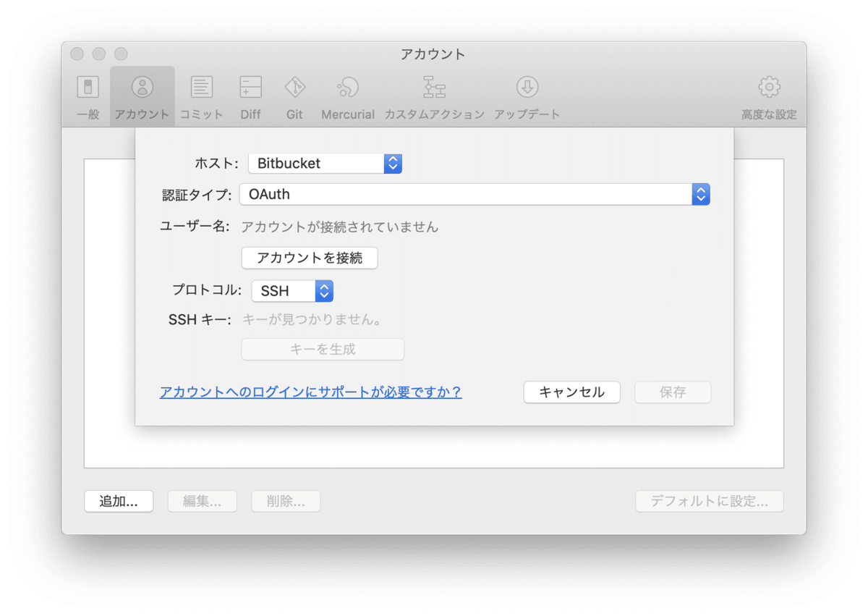Viewport: 868px width, 616px height.
Task: Select the アップデート (Updates) icon
Action: [527, 94]
